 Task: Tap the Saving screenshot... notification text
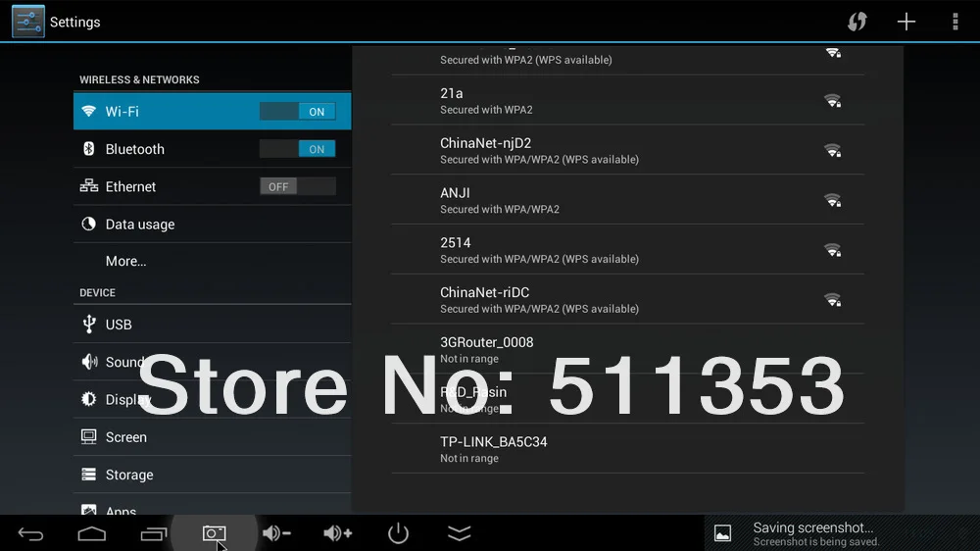click(x=813, y=527)
